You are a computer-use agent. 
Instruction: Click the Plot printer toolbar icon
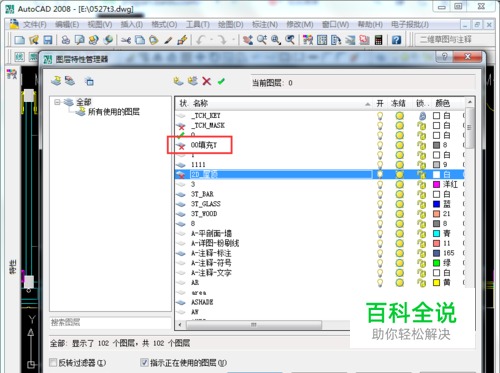66,40
